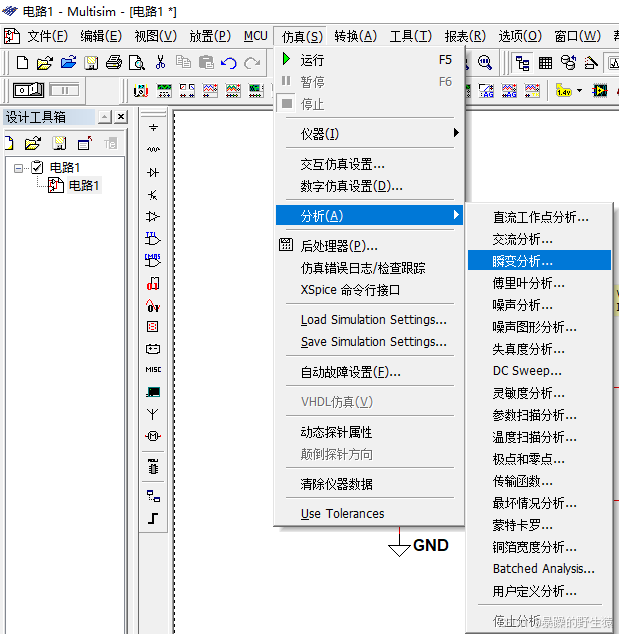Select DC Sweep analysis
Screen dimensions: 619x634
point(539,371)
